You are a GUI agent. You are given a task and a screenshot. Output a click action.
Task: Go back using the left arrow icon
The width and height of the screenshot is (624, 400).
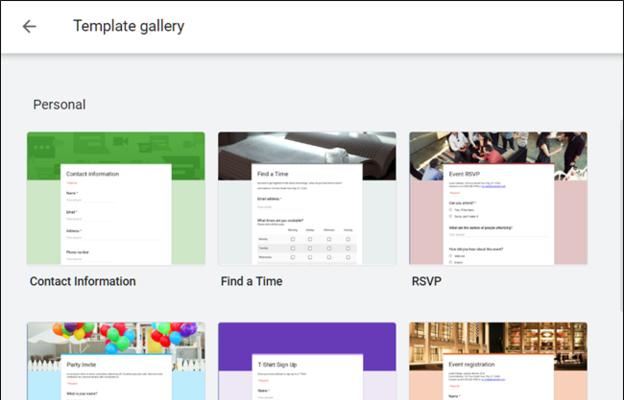pos(29,27)
